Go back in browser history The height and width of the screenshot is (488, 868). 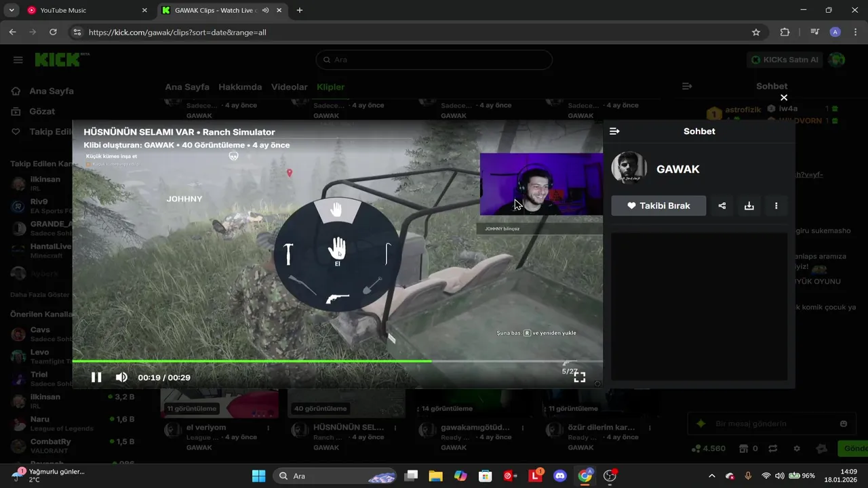[x=12, y=32]
